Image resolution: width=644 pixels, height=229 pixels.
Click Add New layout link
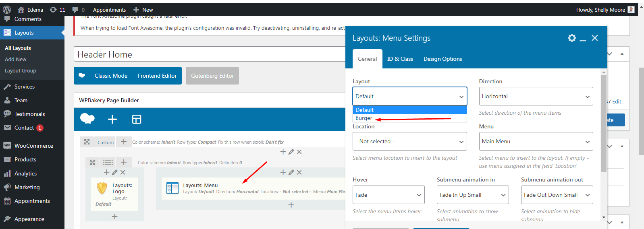coord(15,59)
